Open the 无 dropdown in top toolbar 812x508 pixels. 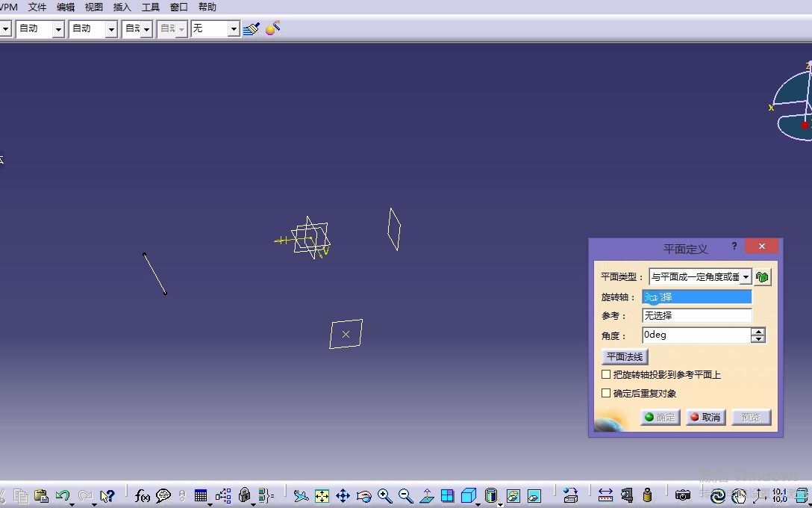pos(234,29)
